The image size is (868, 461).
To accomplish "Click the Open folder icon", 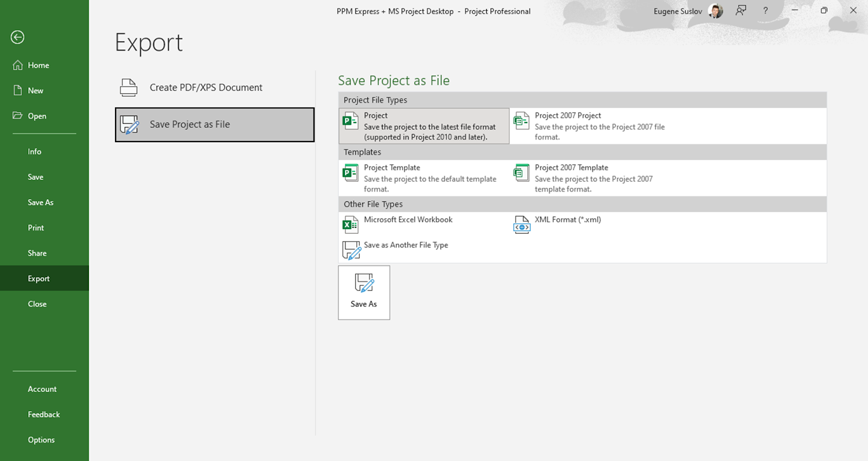I will tap(17, 116).
